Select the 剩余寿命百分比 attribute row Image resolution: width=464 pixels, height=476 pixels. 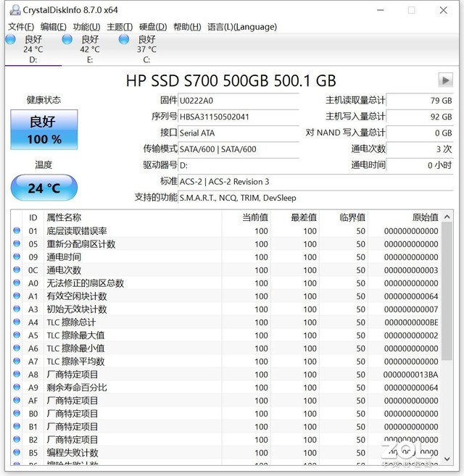pos(225,388)
